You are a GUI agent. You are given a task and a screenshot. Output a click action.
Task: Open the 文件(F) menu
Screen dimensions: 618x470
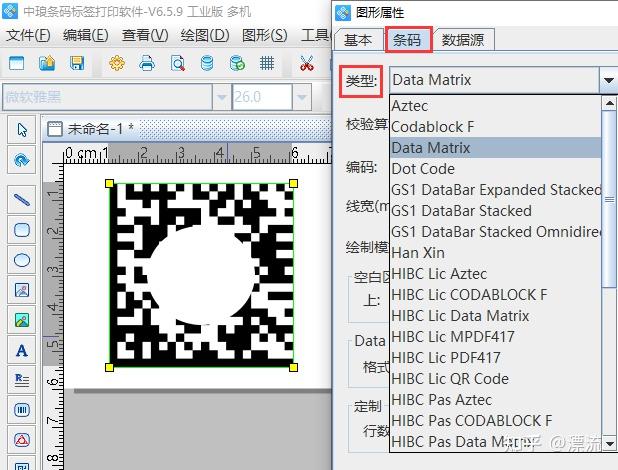pos(28,35)
